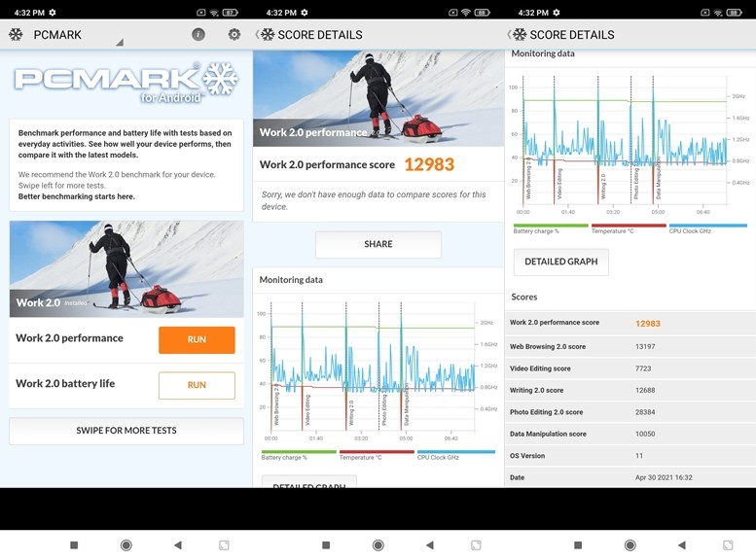This screenshot has height=560, width=756.
Task: Tap the middle screen recent apps square
Action: pos(326,545)
